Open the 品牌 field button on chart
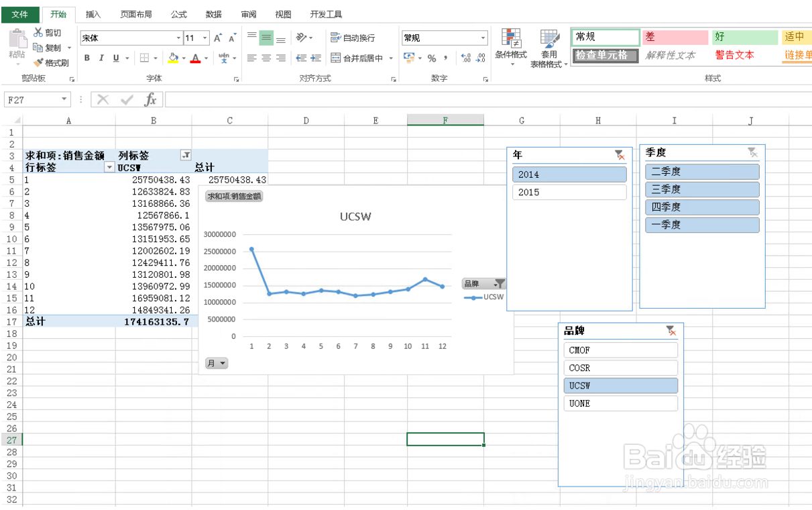 click(x=483, y=284)
